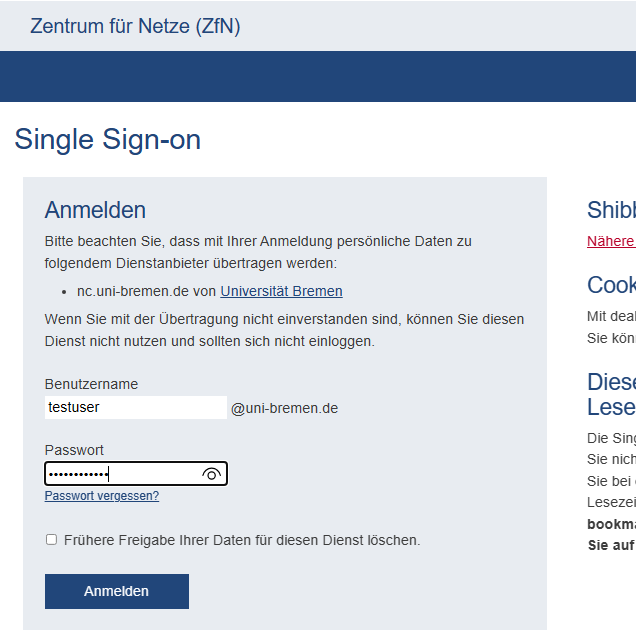This screenshot has height=636, width=636.
Task: Click the '@uni-bremen.de' suffix text
Action: (284, 408)
